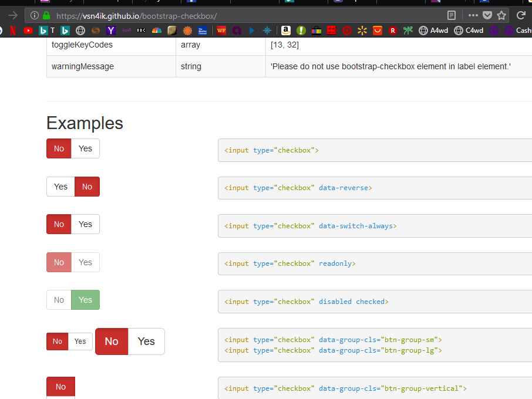Screen dimensions: 532x399
Task: Reload the page
Action: click(521, 15)
